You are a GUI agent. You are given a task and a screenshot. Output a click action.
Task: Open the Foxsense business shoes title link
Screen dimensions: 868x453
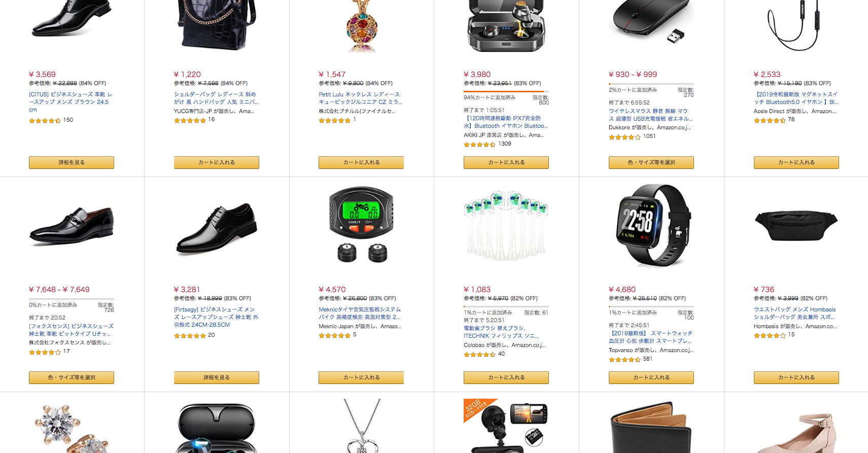click(71, 330)
